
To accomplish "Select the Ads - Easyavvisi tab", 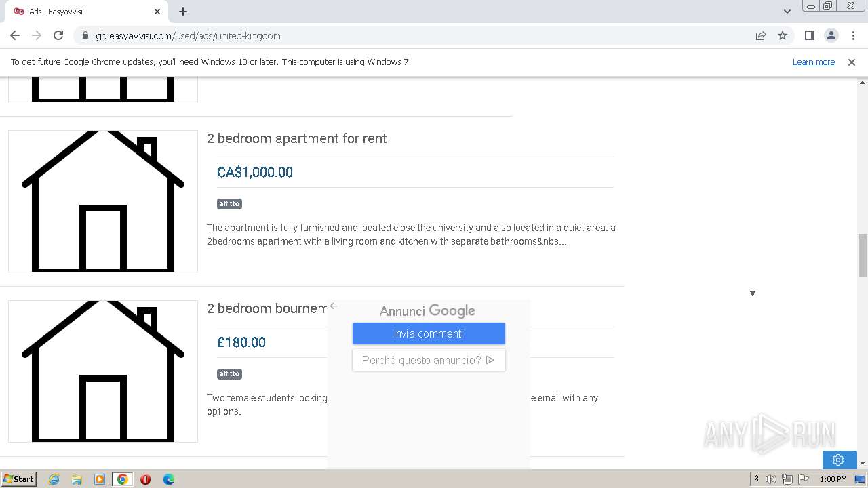I will pos(87,12).
